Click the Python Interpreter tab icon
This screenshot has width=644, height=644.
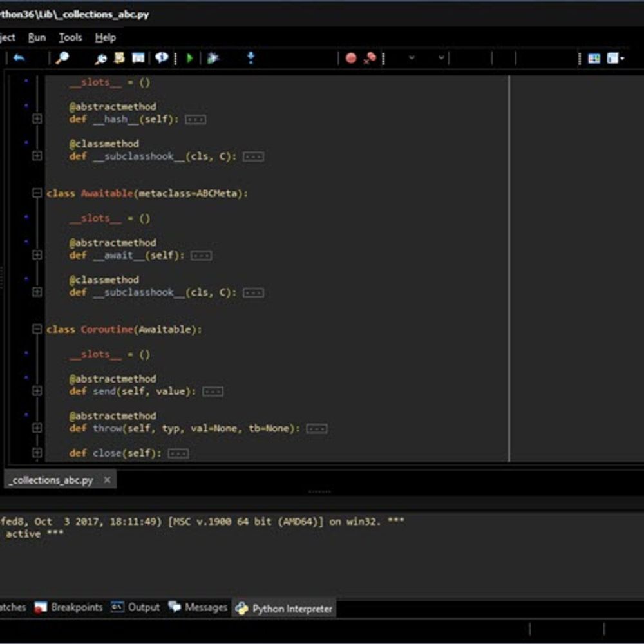click(x=241, y=609)
